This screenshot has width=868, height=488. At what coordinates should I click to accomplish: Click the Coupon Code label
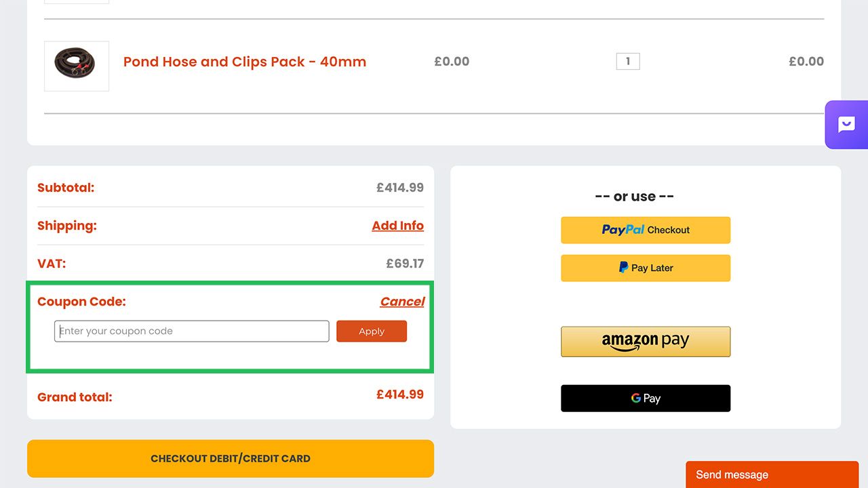81,302
